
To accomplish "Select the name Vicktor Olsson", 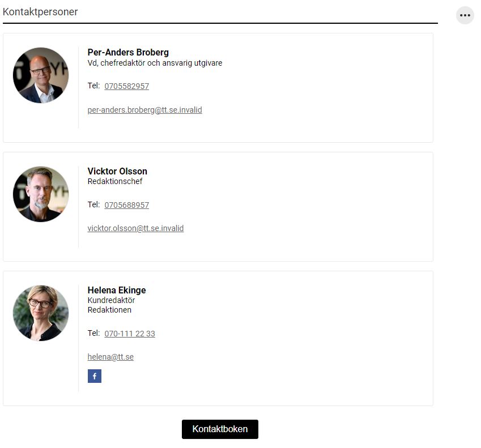I will coord(117,171).
